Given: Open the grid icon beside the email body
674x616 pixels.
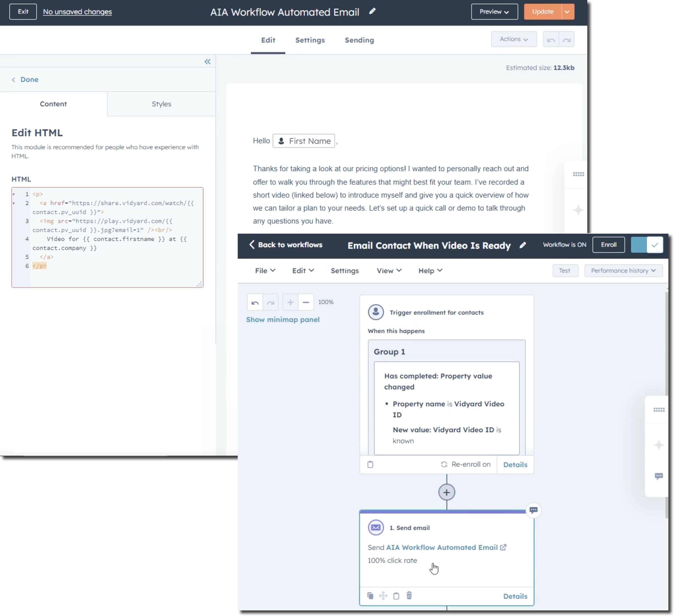Looking at the screenshot, I should (x=578, y=174).
